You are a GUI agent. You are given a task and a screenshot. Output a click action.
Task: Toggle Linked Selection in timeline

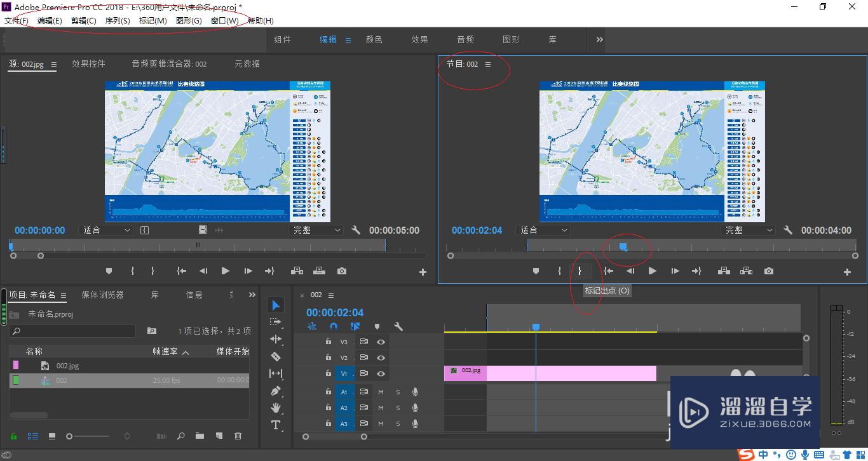355,326
